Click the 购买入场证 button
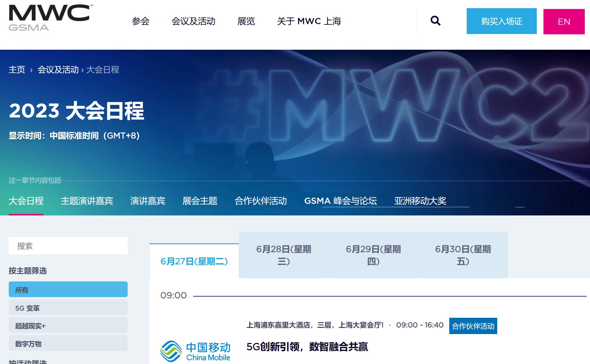Image resolution: width=590 pixels, height=364 pixels. tap(501, 21)
